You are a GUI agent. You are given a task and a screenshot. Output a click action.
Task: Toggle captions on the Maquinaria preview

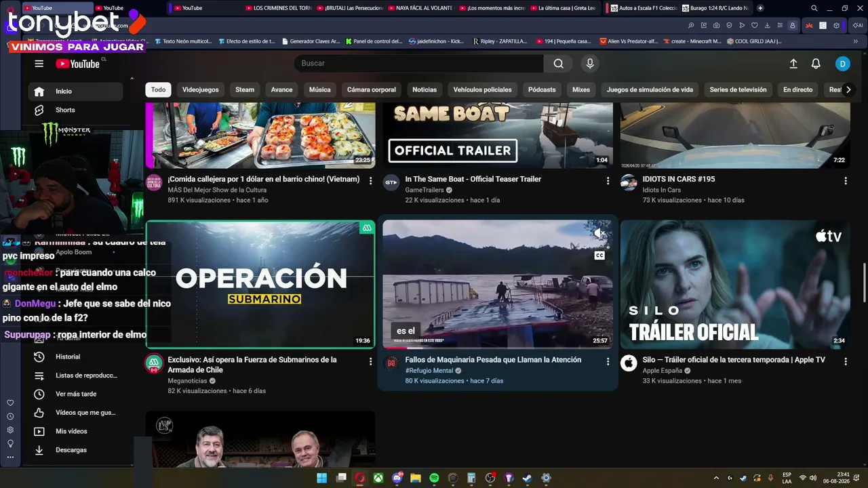tap(599, 256)
